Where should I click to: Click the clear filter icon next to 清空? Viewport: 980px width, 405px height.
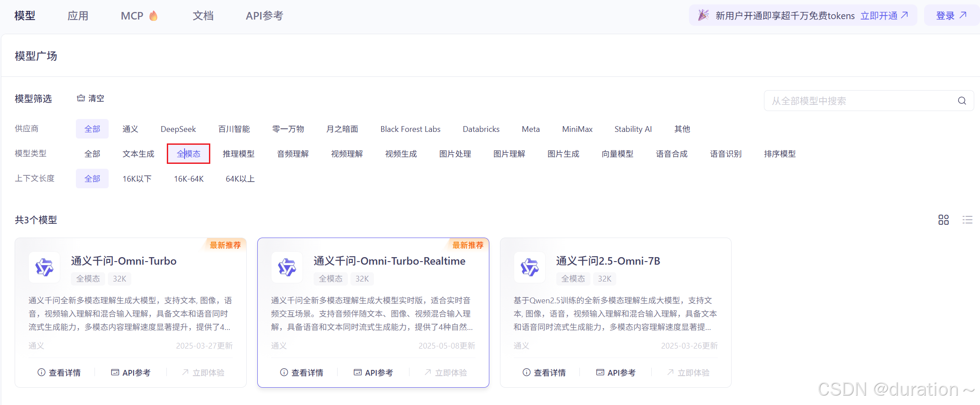point(81,98)
